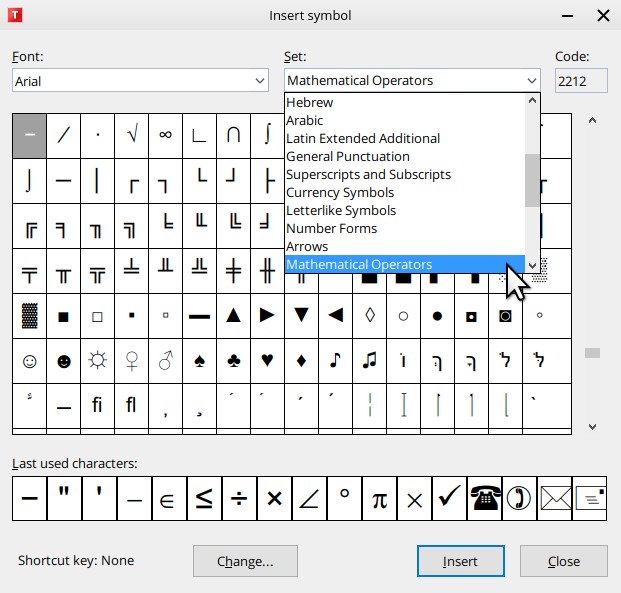The height and width of the screenshot is (593, 621).
Task: Select the envelope symbol in last used characters
Action: pos(555,499)
